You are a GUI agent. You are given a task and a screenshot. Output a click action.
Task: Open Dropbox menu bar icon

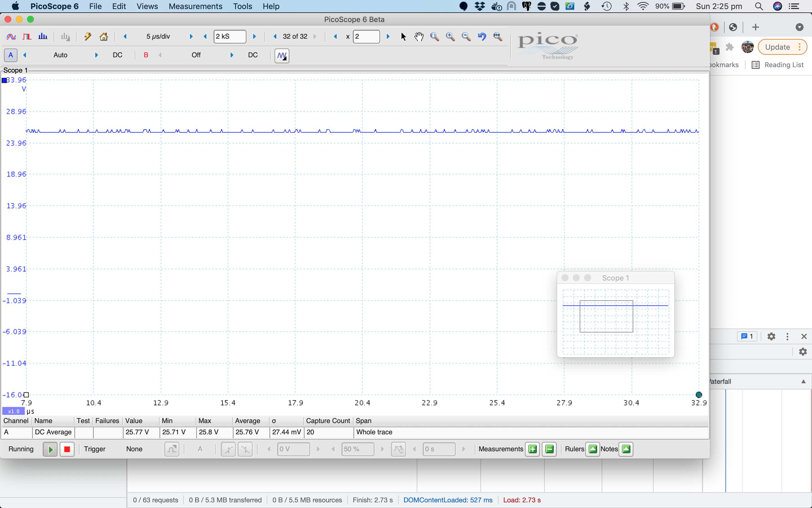[480, 6]
